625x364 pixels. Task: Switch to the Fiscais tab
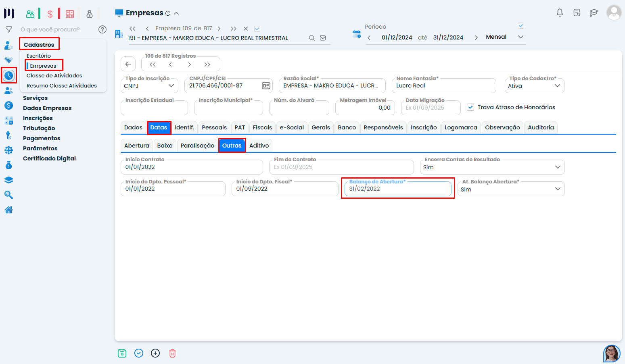click(x=262, y=127)
